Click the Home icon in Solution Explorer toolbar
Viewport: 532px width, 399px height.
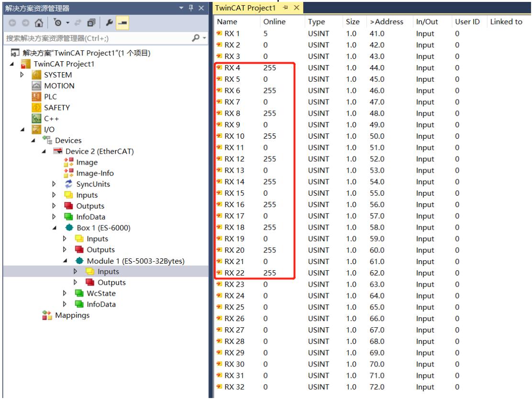pyautogui.click(x=39, y=23)
